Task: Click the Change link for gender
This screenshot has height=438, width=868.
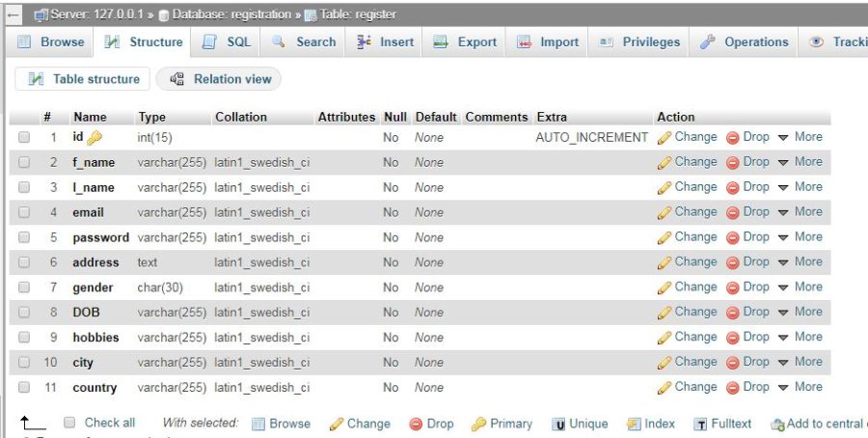Action: click(x=695, y=287)
